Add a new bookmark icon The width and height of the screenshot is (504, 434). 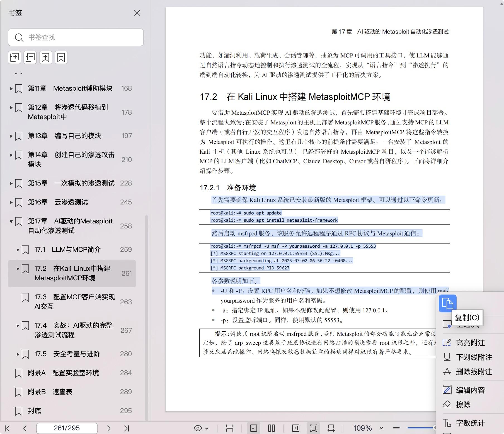[45, 57]
